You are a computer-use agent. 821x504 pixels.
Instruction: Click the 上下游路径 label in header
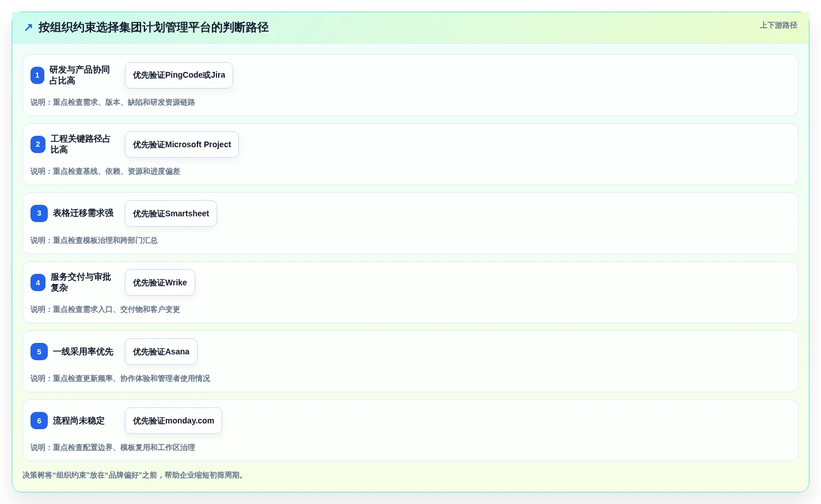(778, 25)
